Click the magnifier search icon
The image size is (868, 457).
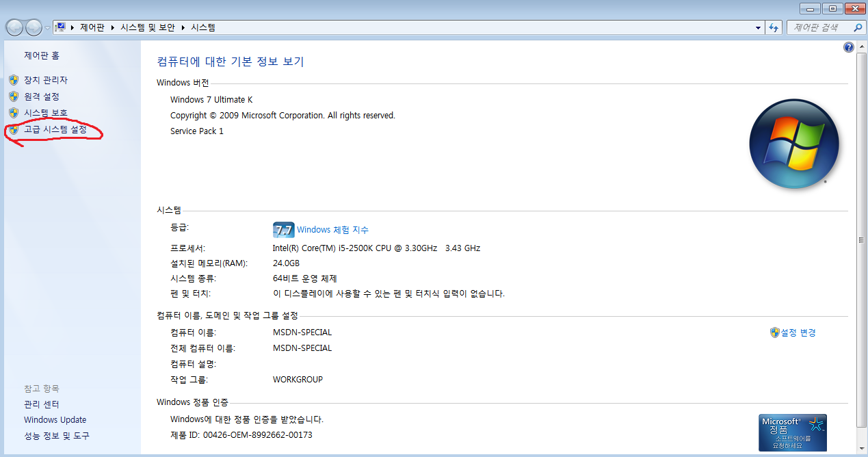[858, 27]
